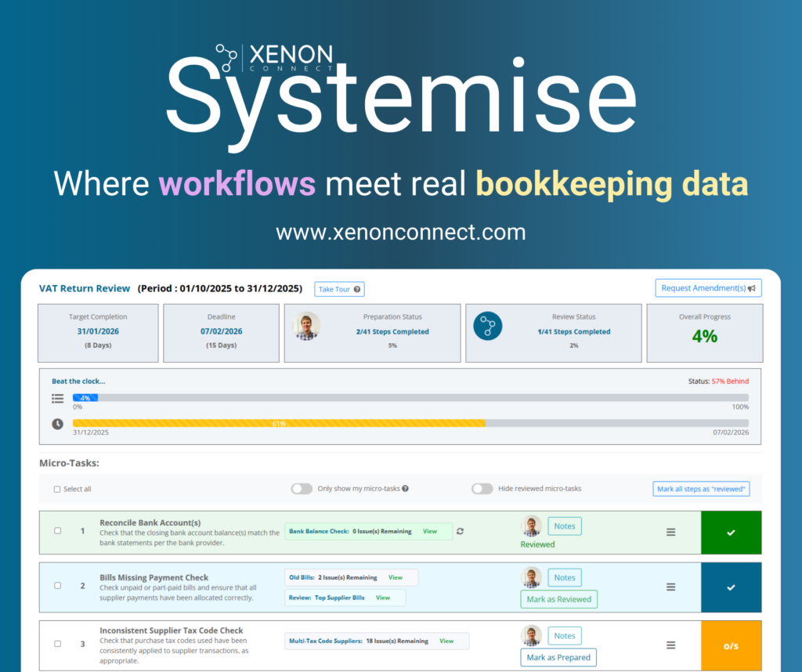Click the megaphone icon in Request Amendment(s)
Image resolution: width=802 pixels, height=672 pixels.
750,287
